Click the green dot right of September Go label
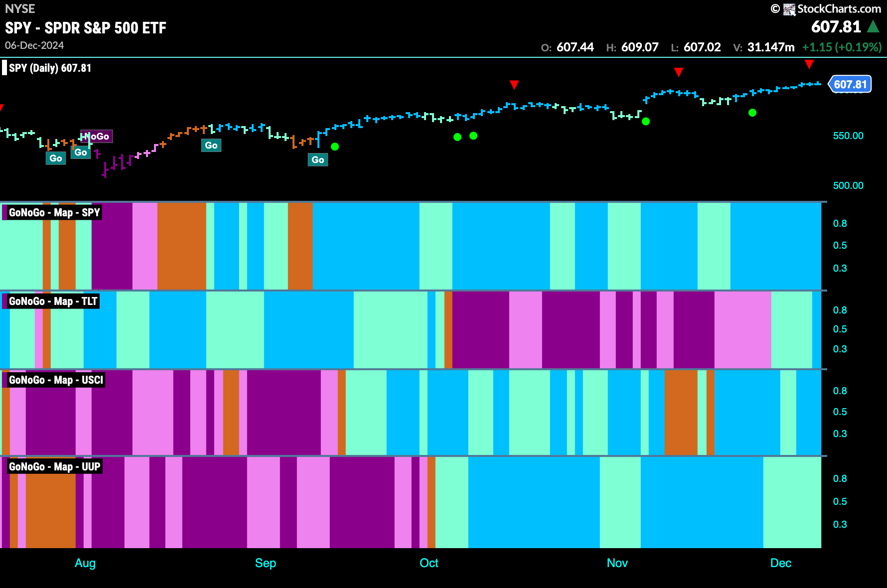This screenshot has height=588, width=887. (335, 147)
